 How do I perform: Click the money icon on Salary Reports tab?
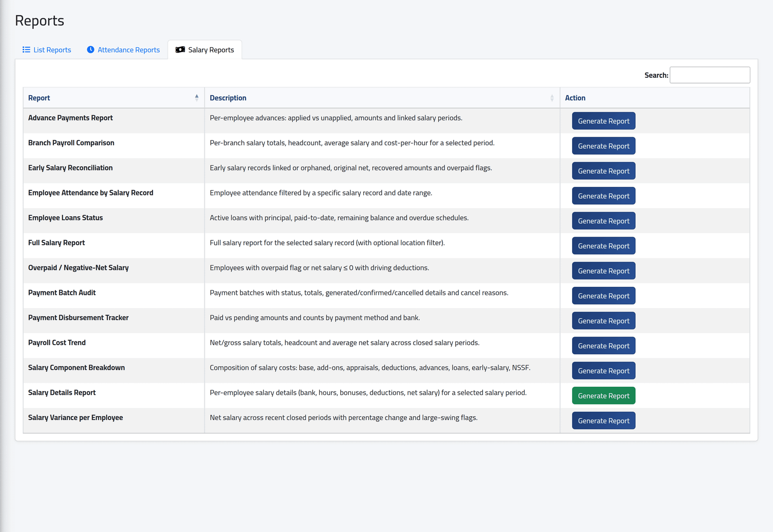180,50
